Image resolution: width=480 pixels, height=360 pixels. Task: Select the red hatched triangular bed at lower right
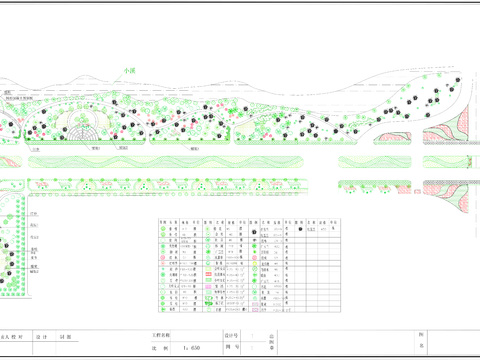(x=447, y=196)
